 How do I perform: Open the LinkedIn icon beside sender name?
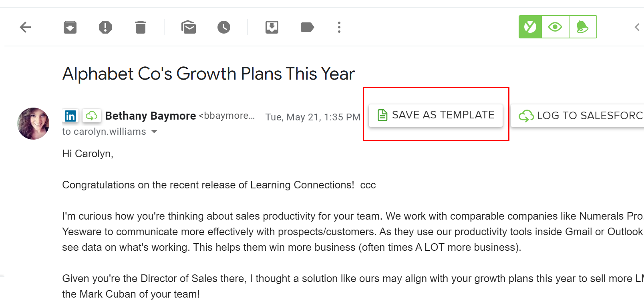coord(70,116)
